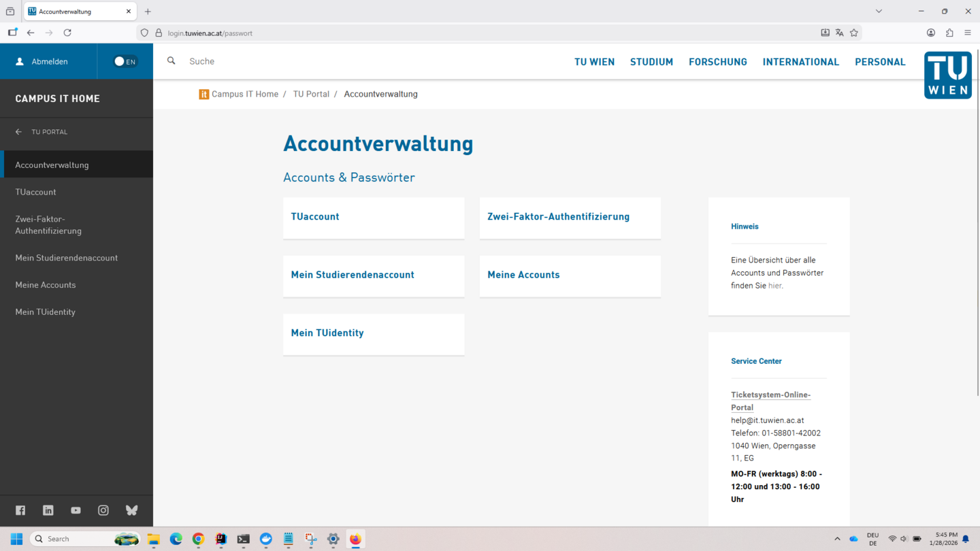The height and width of the screenshot is (551, 980).
Task: Select the Instagram icon in the sidebar
Action: pos(103,510)
